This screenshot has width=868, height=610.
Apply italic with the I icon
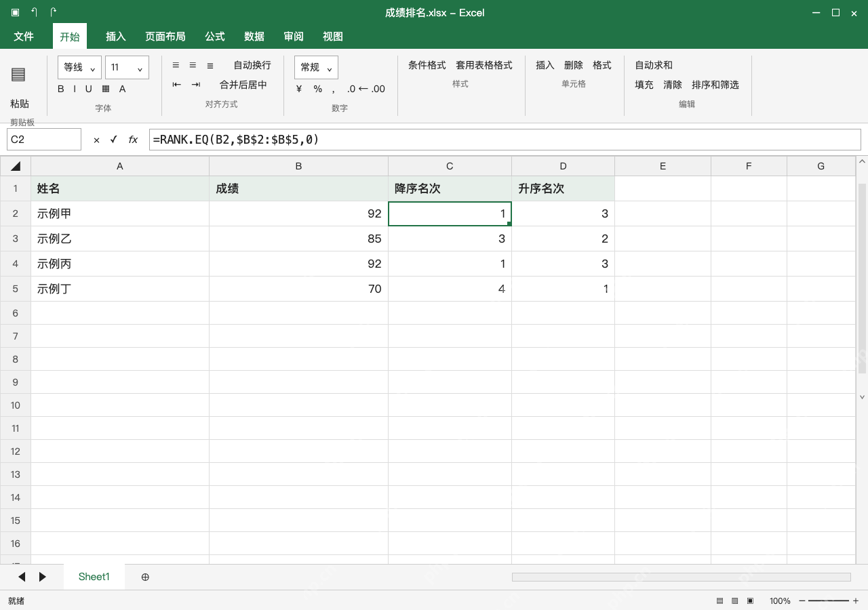pos(75,89)
